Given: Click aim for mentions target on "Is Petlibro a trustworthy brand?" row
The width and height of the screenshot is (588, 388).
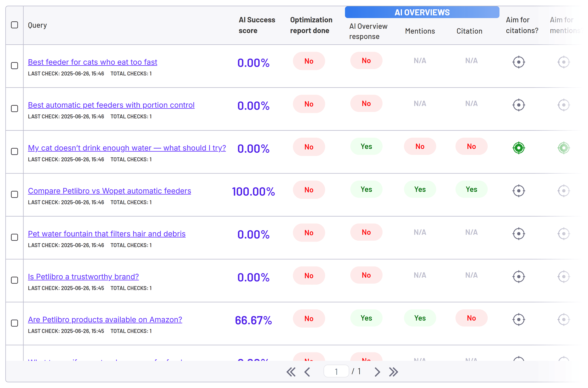Looking at the screenshot, I should [564, 276].
